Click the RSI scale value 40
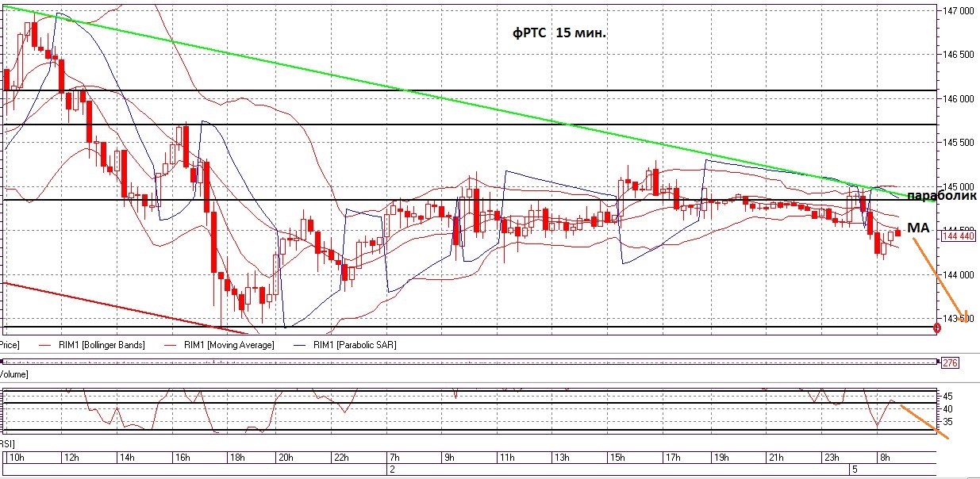This screenshot has width=980, height=479. coord(947,409)
